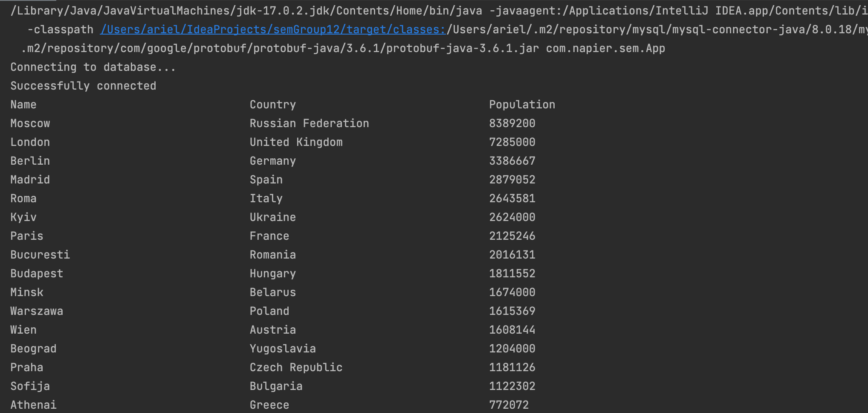868x413 pixels.
Task: Select the city name Berlin
Action: [x=30, y=161]
